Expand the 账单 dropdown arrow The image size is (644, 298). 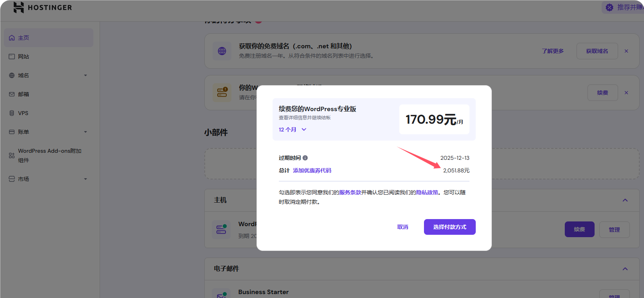(x=86, y=132)
